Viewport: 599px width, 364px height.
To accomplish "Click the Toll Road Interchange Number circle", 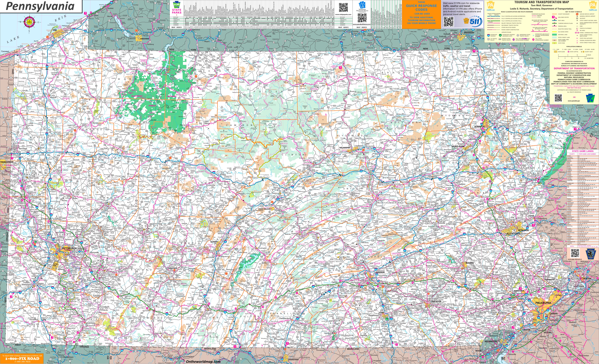I will click(533, 40).
